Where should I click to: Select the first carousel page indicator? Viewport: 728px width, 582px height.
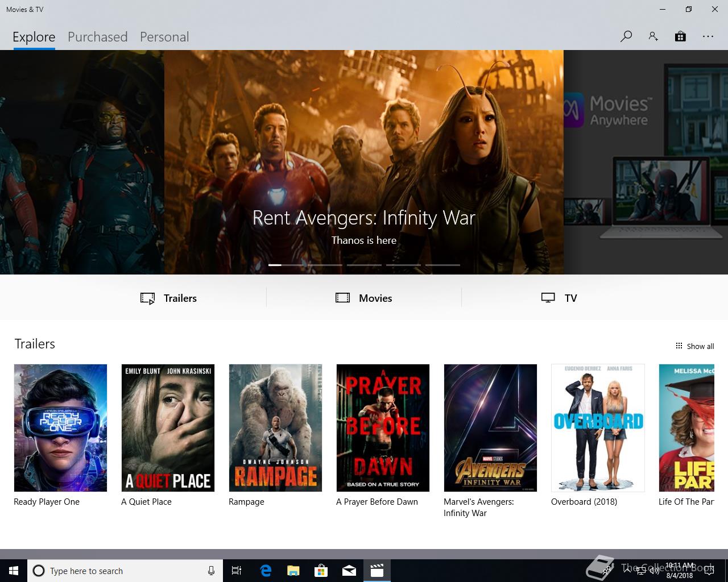(286, 265)
